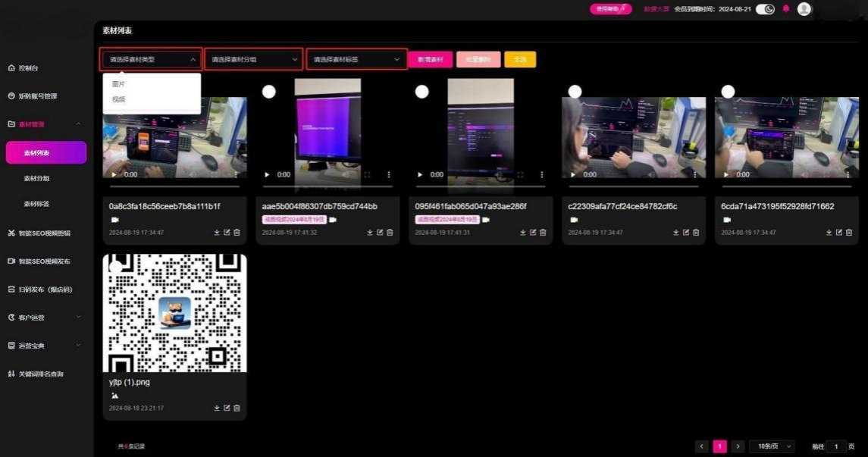Delete the yjtp (1).png image
The image size is (868, 457).
point(237,408)
